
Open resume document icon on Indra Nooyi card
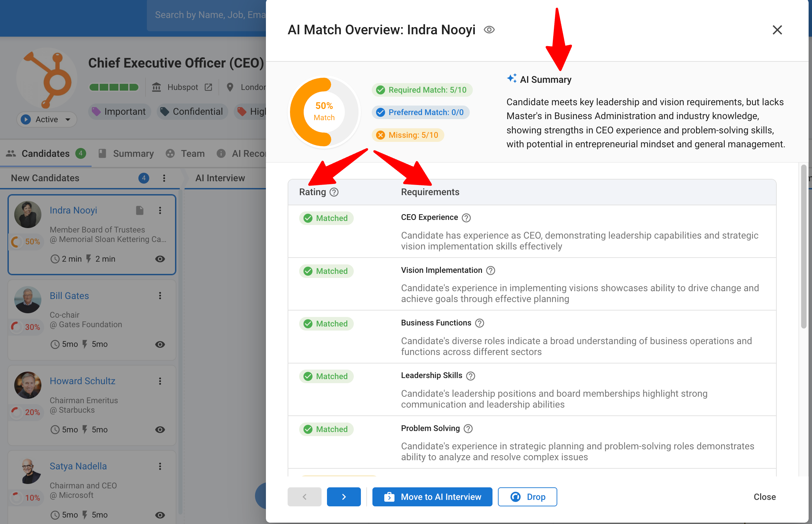140,211
